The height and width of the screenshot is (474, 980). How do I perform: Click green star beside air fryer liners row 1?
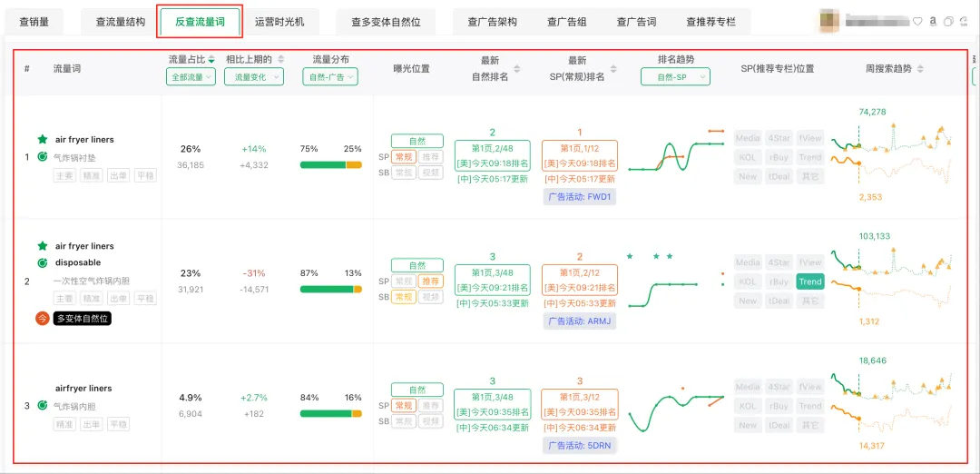[x=43, y=140]
